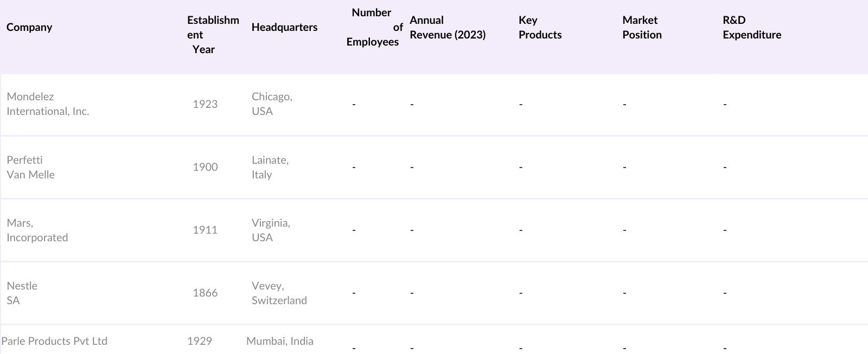Screen dimensions: 868x354
Task: Select the Parle Products Pvt Ltd cell
Action: click(54, 341)
